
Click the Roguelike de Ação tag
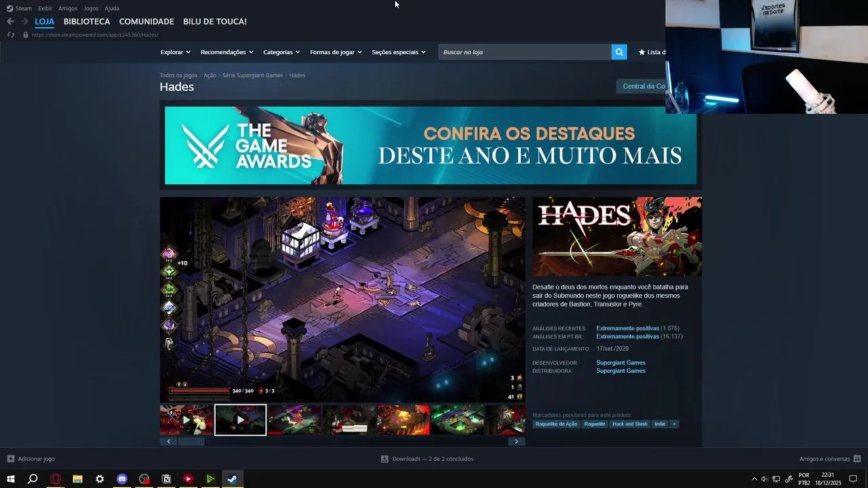556,424
